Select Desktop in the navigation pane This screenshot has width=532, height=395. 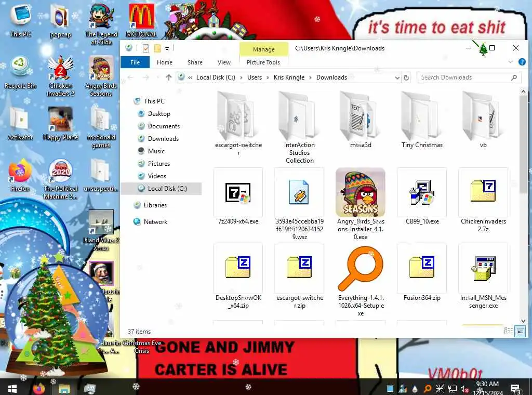[159, 114]
